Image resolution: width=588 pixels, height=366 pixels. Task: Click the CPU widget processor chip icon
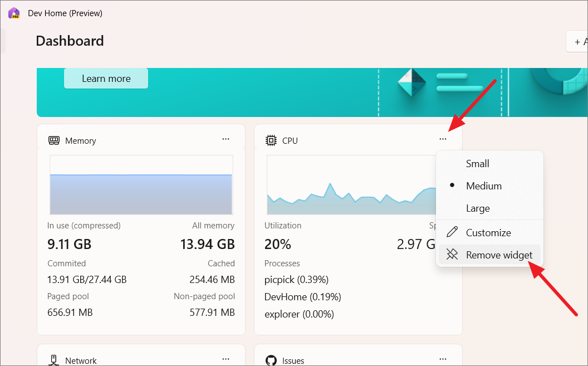click(271, 140)
